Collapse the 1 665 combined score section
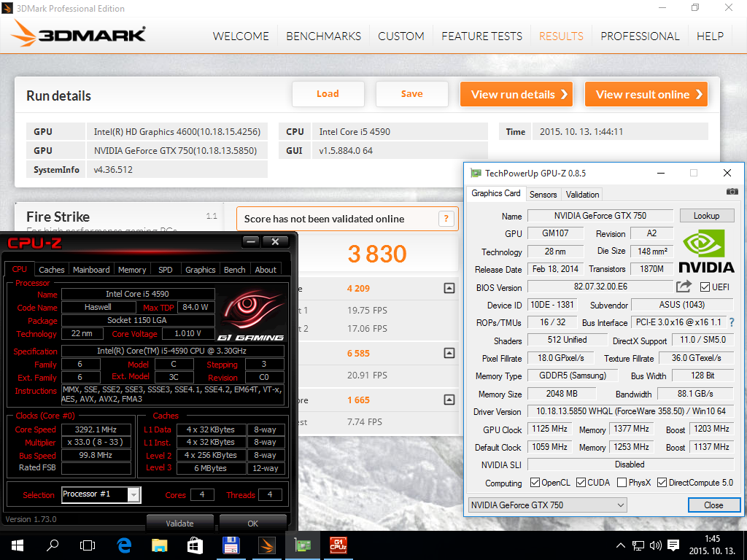This screenshot has width=747, height=560. point(449,400)
